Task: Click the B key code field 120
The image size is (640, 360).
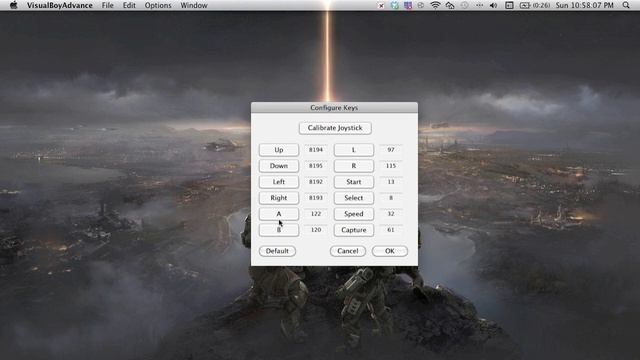Action: (316, 230)
